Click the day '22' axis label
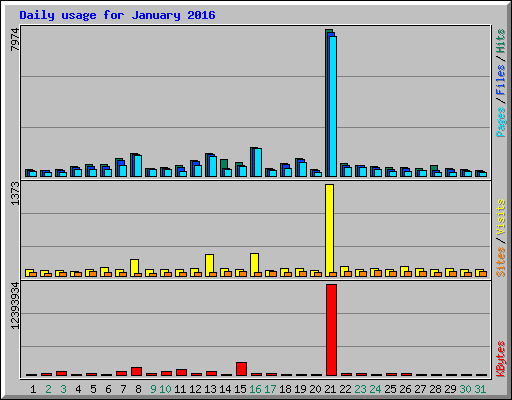Image resolution: width=512 pixels, height=400 pixels. [x=345, y=389]
